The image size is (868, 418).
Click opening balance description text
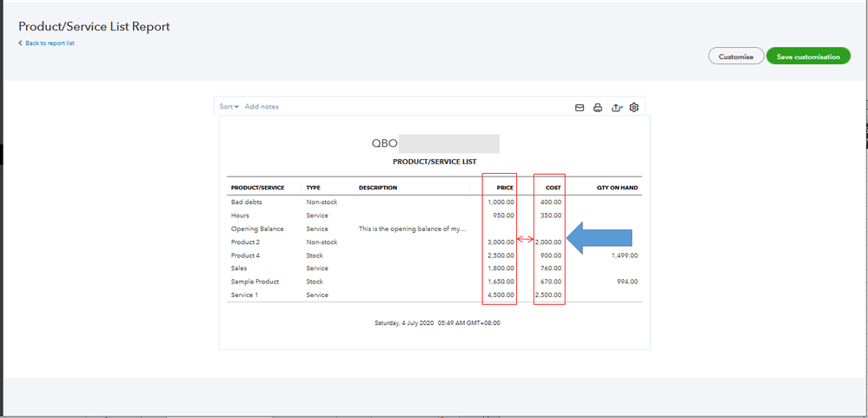click(x=413, y=229)
